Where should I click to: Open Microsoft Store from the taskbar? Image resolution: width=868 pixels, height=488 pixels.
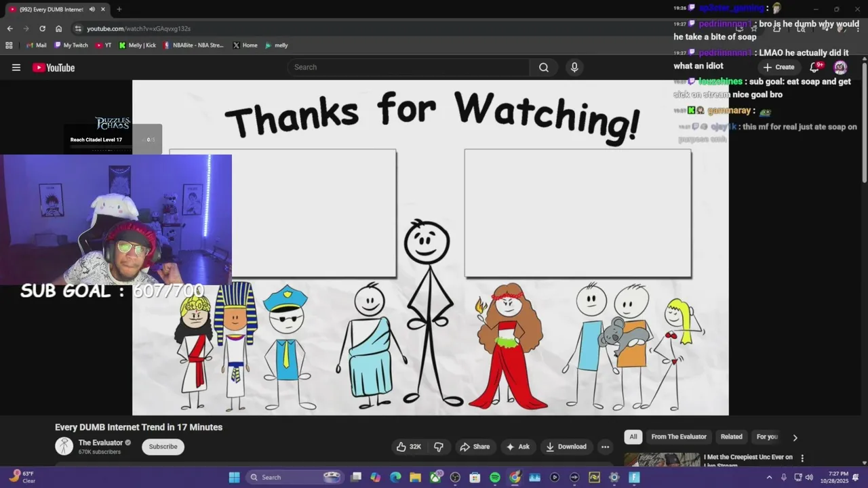coord(475,477)
